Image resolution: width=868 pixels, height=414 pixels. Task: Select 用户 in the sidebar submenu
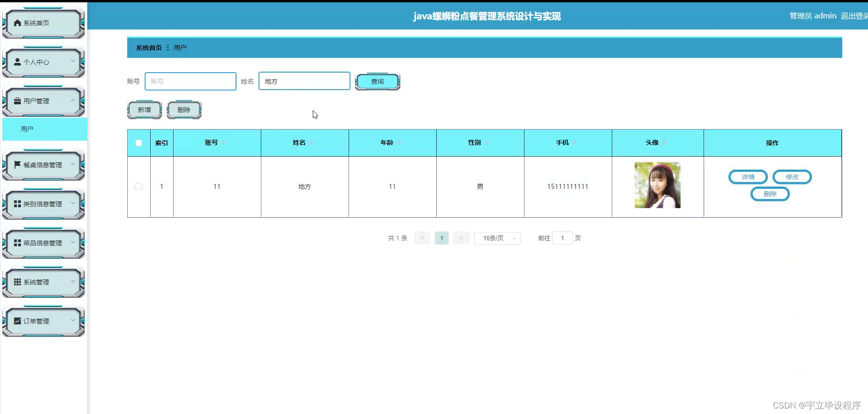point(26,129)
